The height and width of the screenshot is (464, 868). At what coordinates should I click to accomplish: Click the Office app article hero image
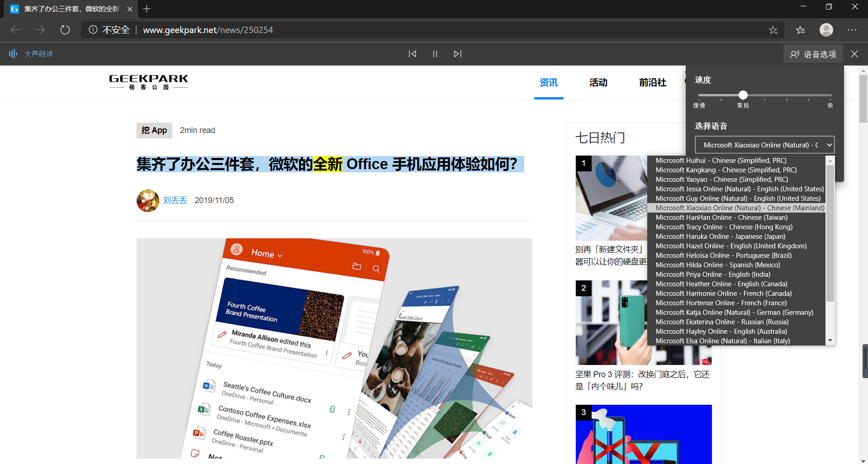pos(334,348)
